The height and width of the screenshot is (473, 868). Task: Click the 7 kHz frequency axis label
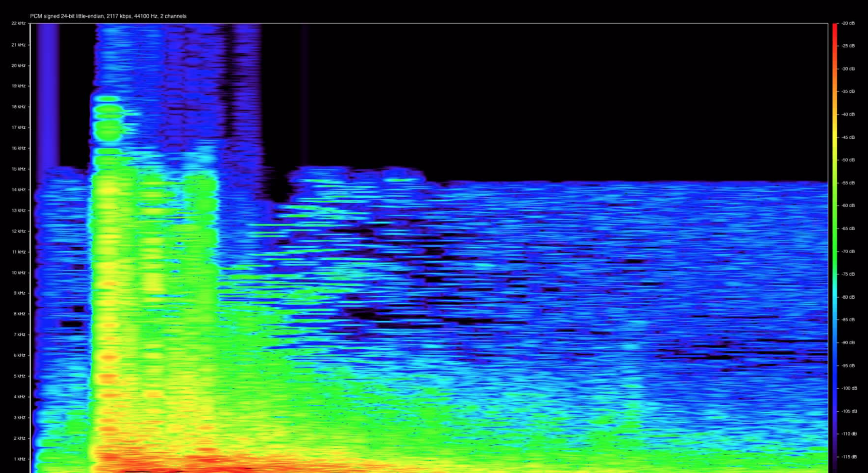[x=19, y=335]
